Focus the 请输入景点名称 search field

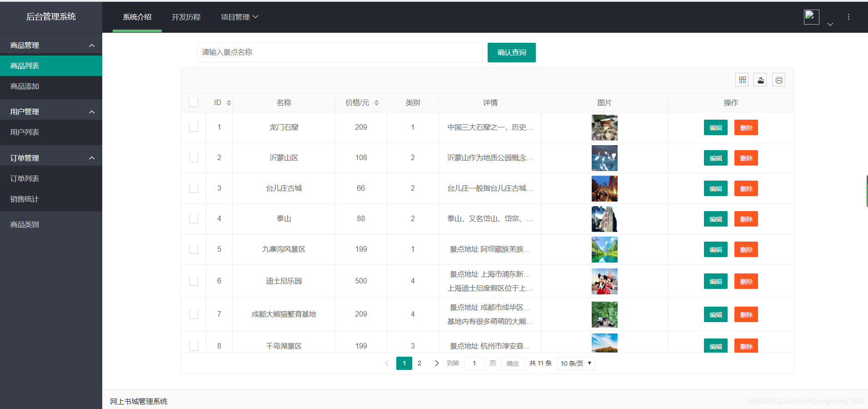(x=339, y=52)
